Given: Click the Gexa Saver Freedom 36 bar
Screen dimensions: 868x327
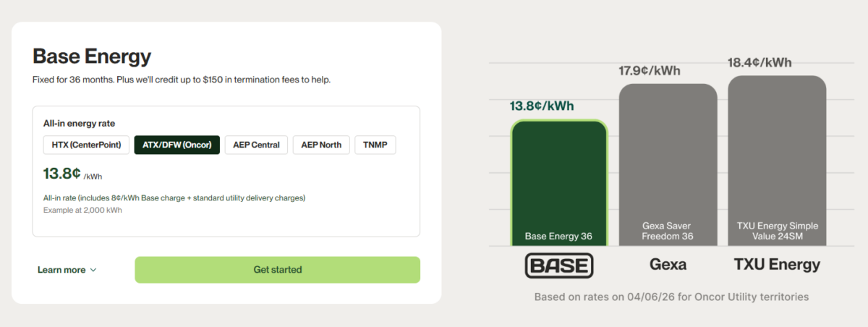Looking at the screenshot, I should pyautogui.click(x=668, y=164).
